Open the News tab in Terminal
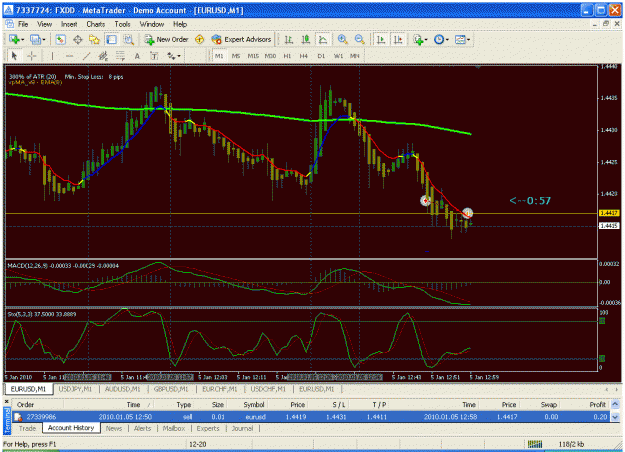 click(114, 428)
